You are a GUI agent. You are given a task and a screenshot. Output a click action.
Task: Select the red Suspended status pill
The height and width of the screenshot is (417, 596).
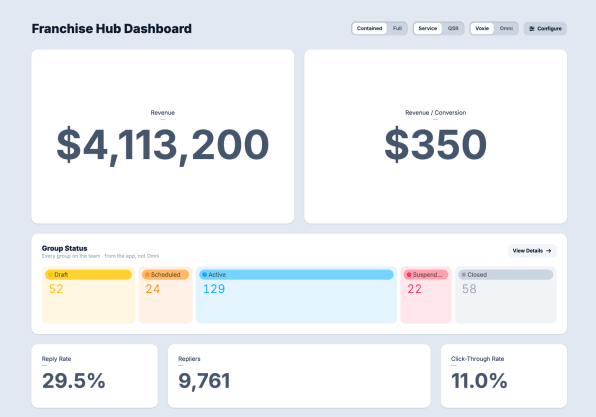426,274
